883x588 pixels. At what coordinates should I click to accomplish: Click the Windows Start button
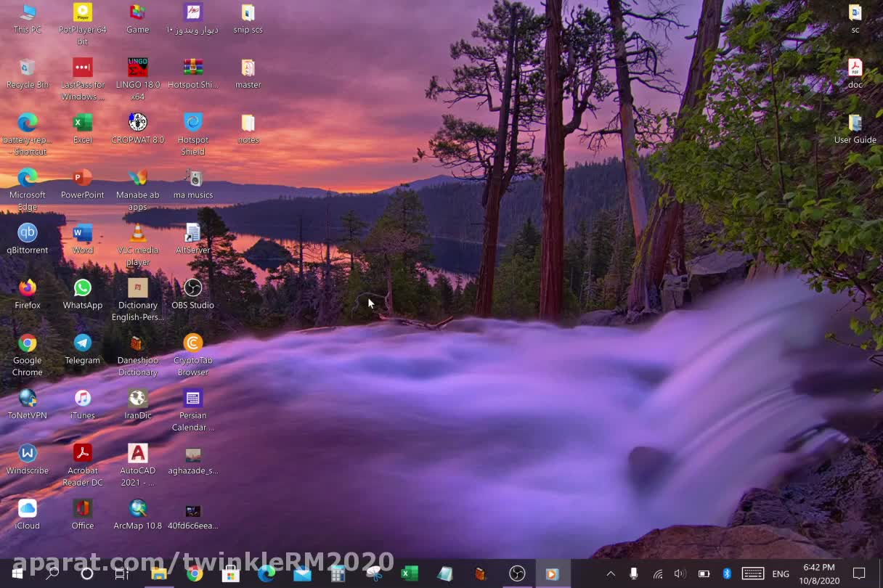pos(17,573)
